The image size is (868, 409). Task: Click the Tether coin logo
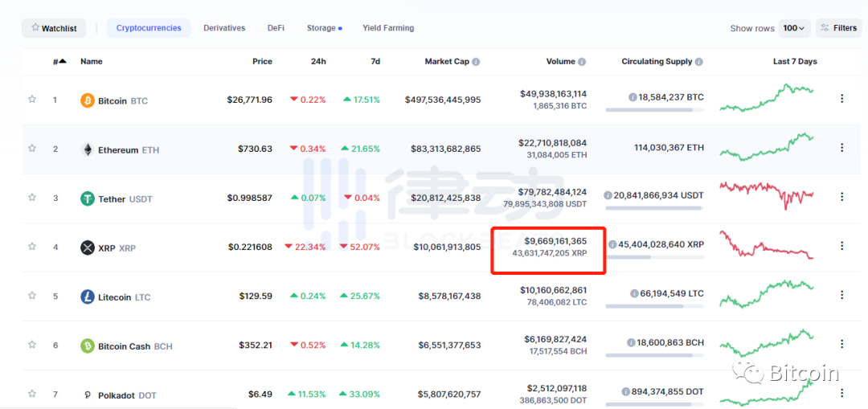pos(88,198)
